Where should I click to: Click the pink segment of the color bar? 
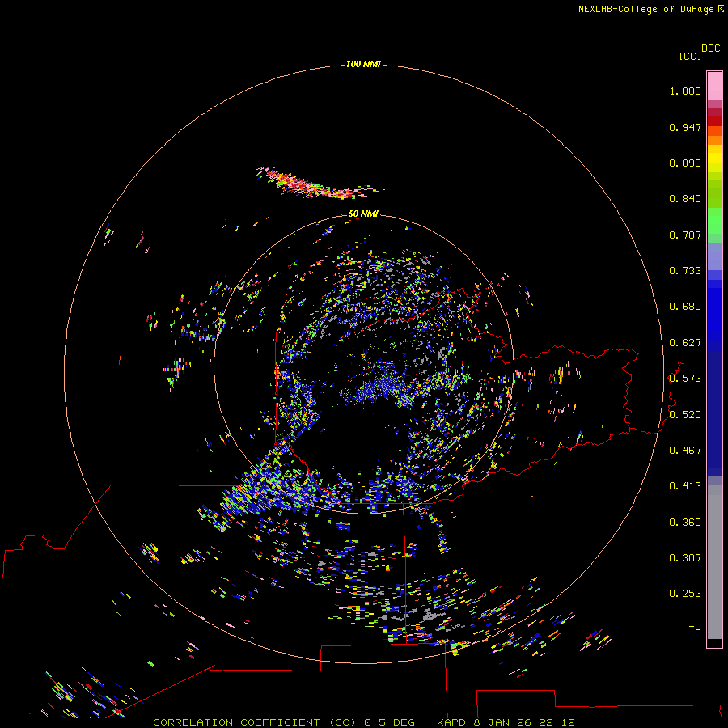(714, 86)
